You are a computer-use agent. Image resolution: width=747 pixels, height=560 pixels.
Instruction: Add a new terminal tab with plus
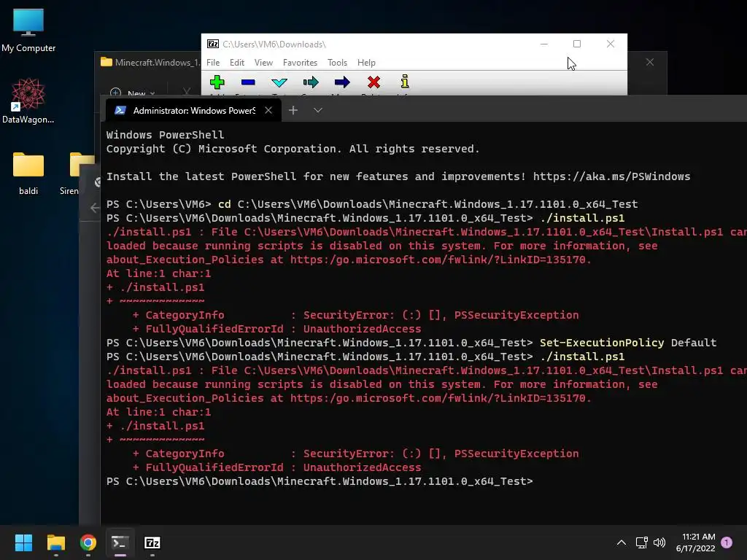[x=293, y=111]
